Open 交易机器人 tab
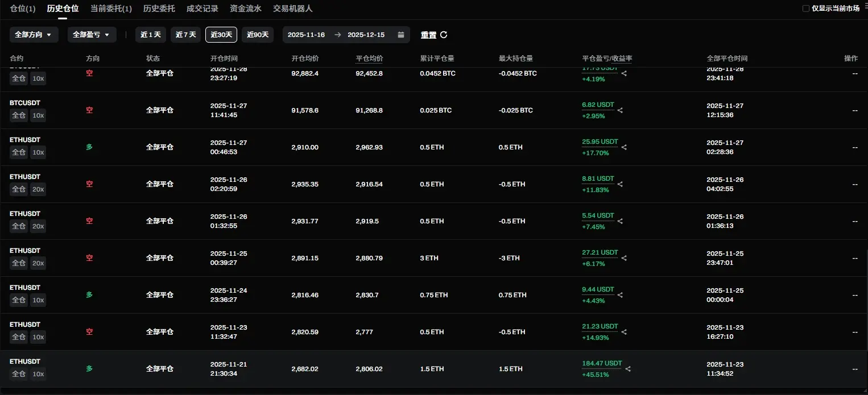868x395 pixels. tap(292, 9)
